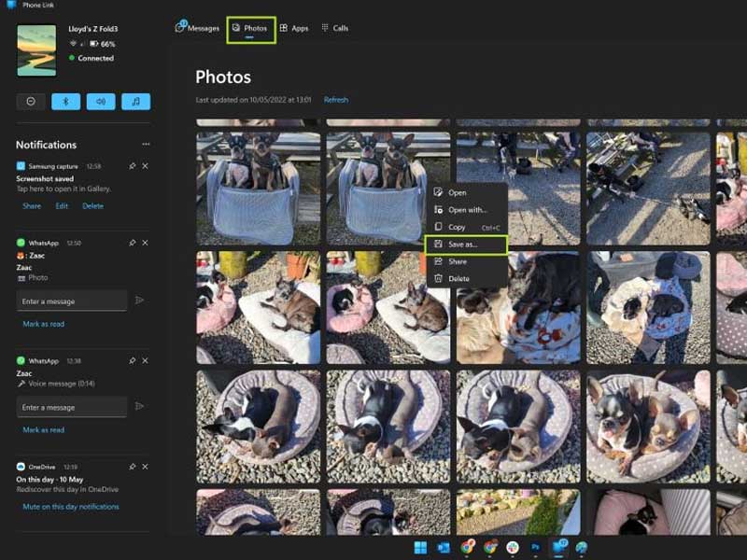Toggle the phone's Bluetooth button
Image resolution: width=747 pixels, height=560 pixels.
pyautogui.click(x=65, y=102)
